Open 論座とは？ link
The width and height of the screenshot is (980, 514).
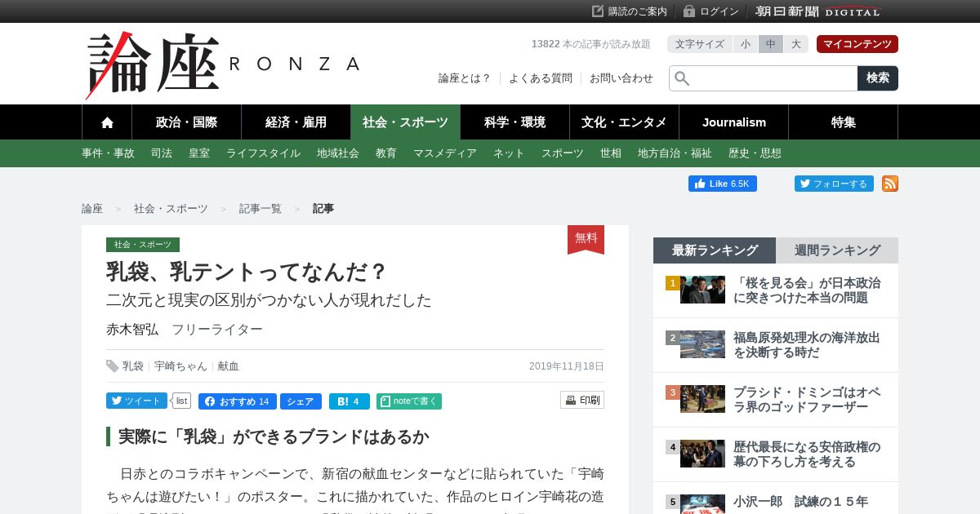click(465, 78)
